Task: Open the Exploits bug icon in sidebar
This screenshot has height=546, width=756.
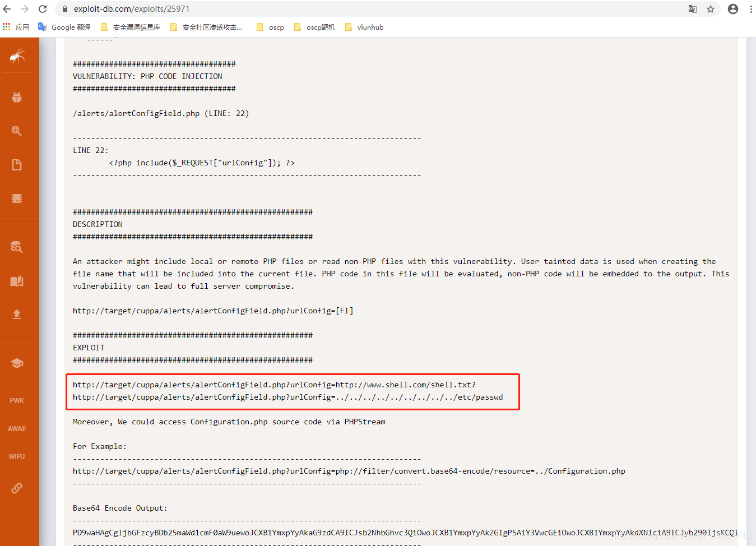Action: (x=17, y=98)
